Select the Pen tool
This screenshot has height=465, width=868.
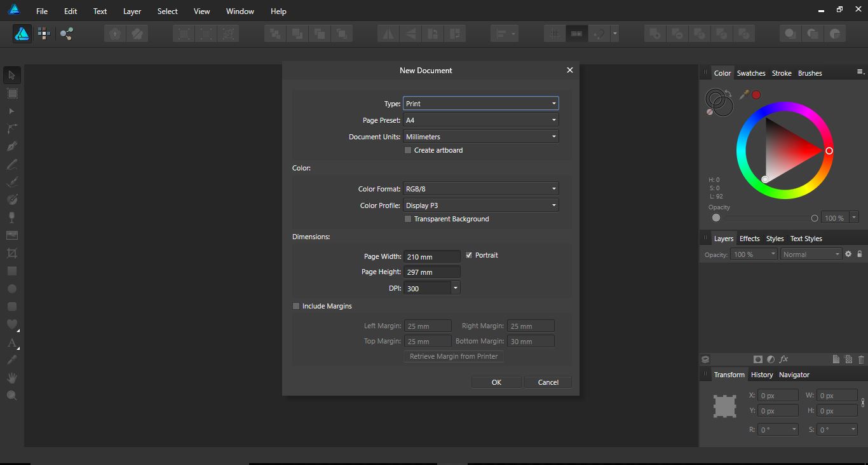pos(11,146)
